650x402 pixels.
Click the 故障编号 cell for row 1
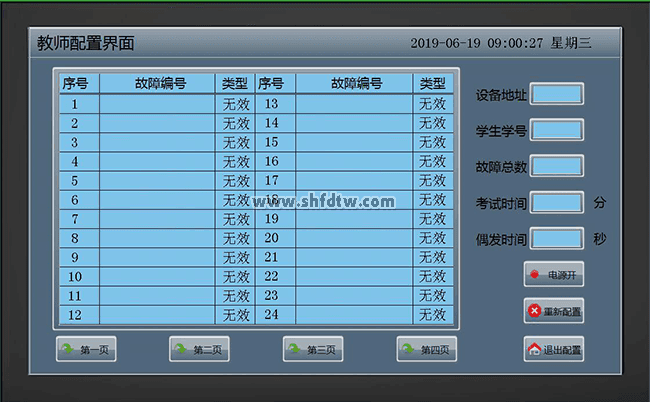point(159,104)
